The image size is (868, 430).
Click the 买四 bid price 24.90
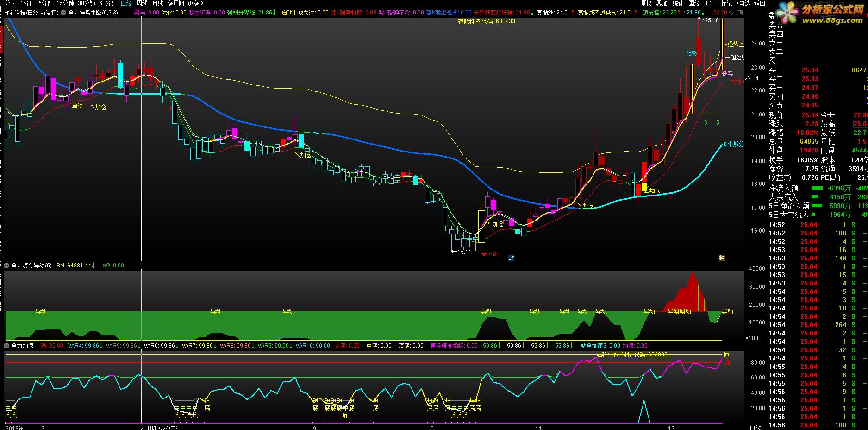pyautogui.click(x=810, y=96)
